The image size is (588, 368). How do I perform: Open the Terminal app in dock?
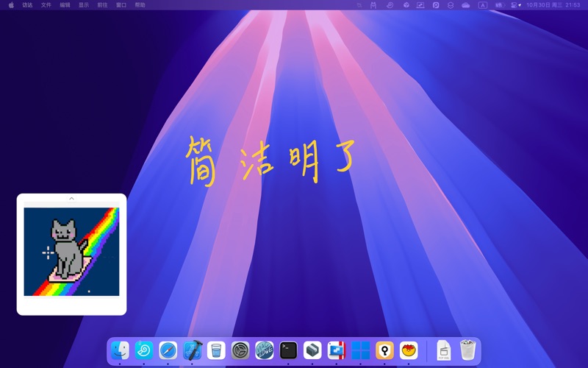(x=288, y=350)
